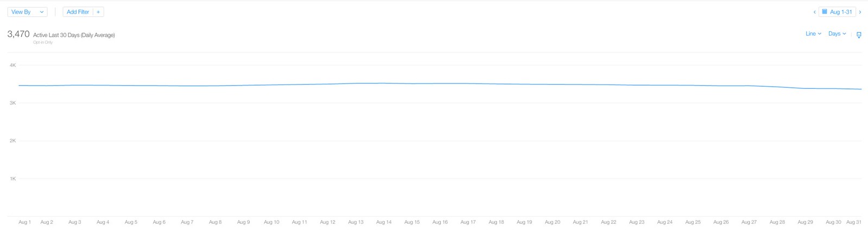Click the plus icon beside Add Filter

(98, 12)
